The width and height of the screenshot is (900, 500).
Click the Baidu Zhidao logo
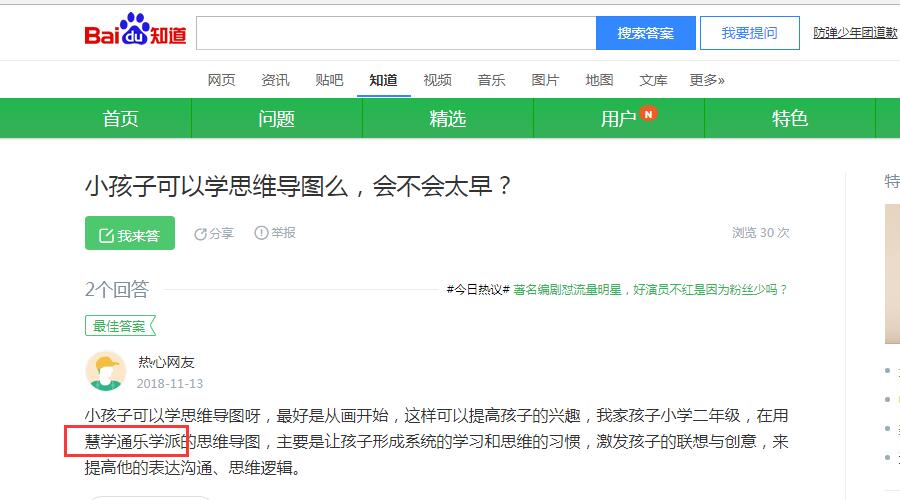point(135,32)
